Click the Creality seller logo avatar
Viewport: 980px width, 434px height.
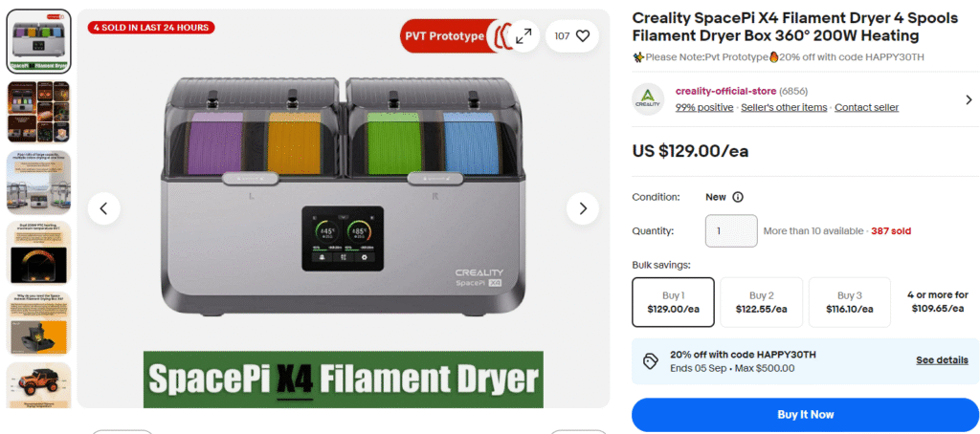[648, 99]
